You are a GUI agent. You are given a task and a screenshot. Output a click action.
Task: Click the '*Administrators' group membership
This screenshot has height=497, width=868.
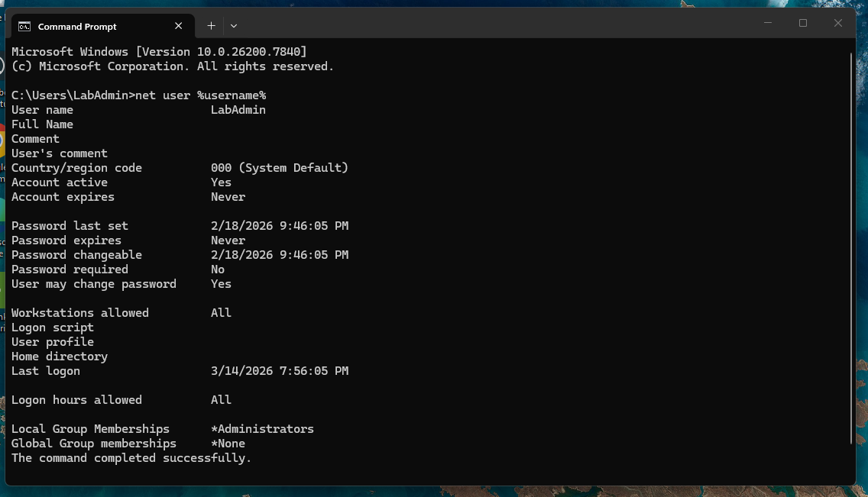point(262,429)
